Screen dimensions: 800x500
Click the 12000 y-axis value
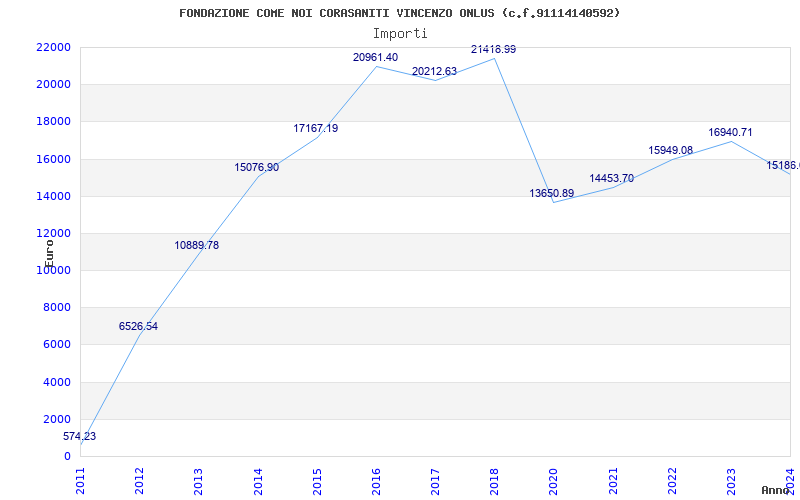(53, 234)
